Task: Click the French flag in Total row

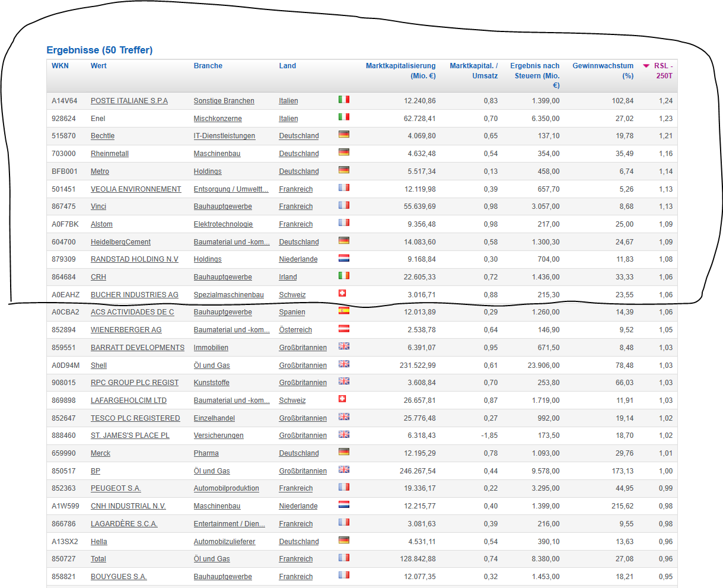Action: point(344,558)
